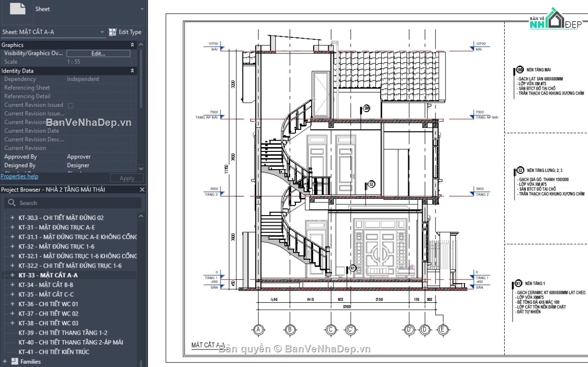Select KT-32.1 MẶT ĐỨNG TRỤC 1-6 KHÔNG CỔNG

click(78, 256)
